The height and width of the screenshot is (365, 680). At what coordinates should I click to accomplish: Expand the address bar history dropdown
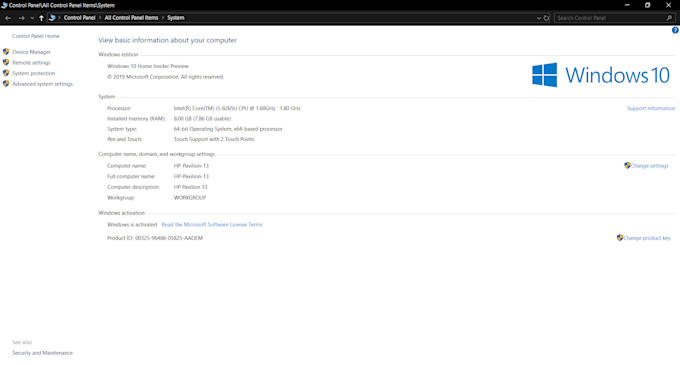coord(539,18)
